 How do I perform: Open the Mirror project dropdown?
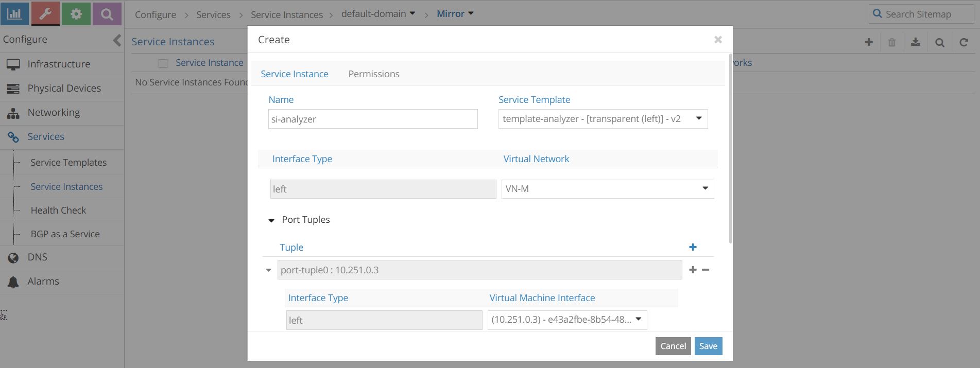click(x=455, y=14)
